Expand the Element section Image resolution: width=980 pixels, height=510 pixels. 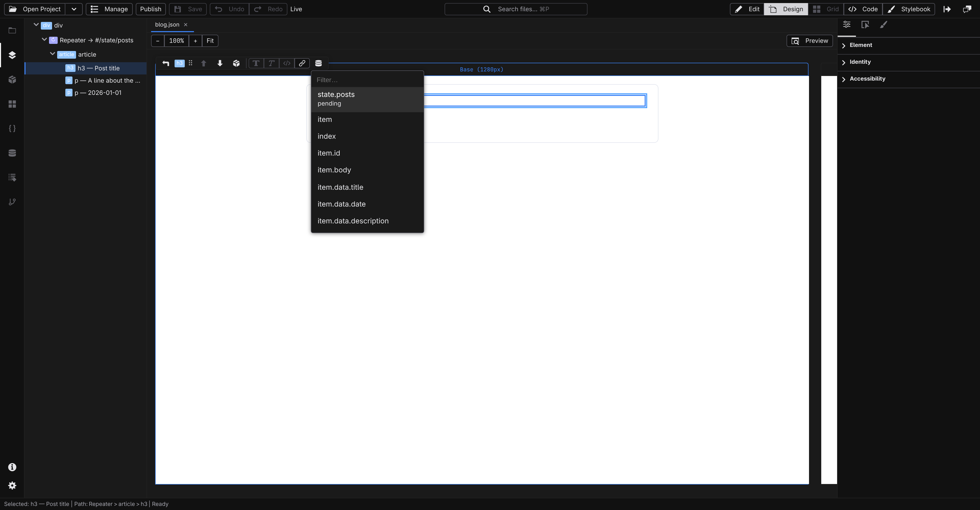click(x=909, y=45)
